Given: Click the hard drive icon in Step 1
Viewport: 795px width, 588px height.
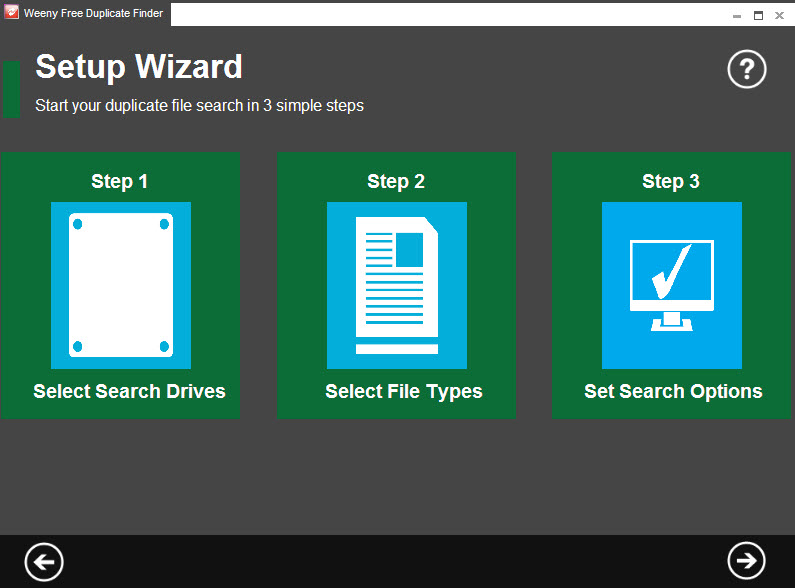Looking at the screenshot, I should click(x=121, y=285).
